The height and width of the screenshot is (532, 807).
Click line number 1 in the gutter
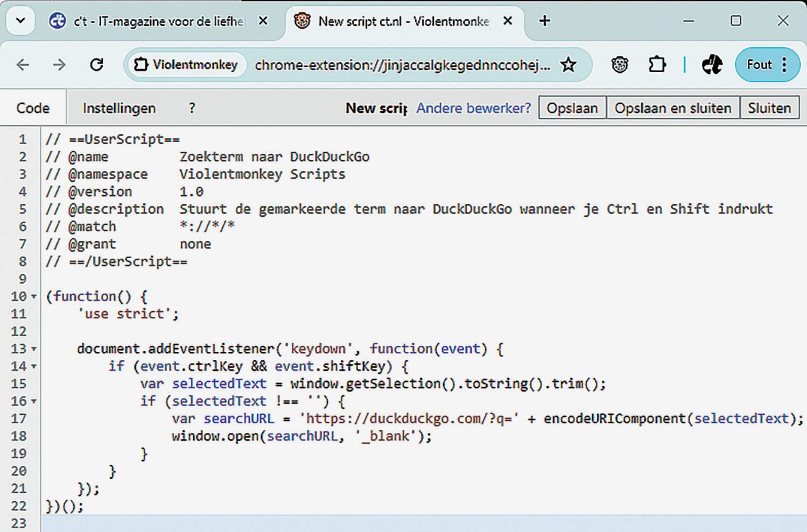[x=22, y=139]
